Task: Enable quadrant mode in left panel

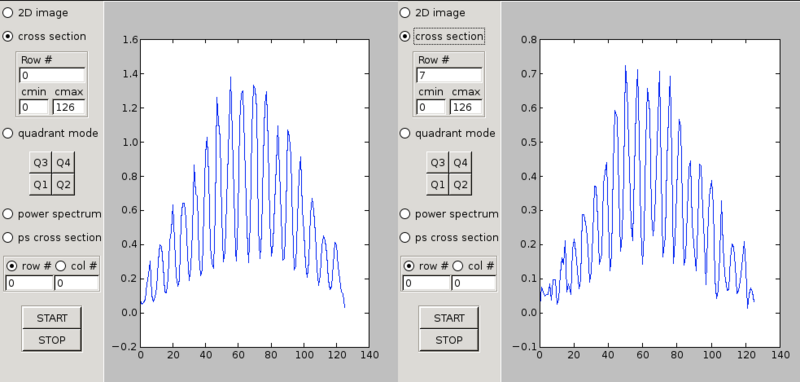Action: pyautogui.click(x=8, y=133)
